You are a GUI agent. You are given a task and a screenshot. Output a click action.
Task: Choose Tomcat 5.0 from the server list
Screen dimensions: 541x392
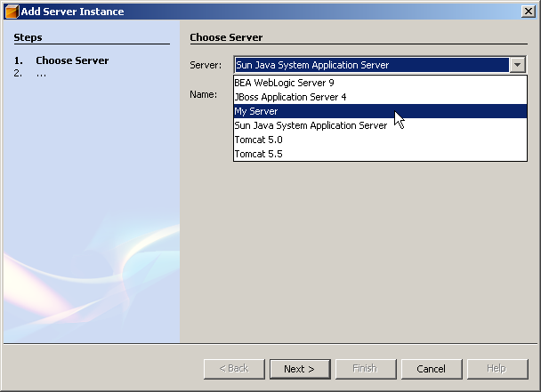coord(258,140)
